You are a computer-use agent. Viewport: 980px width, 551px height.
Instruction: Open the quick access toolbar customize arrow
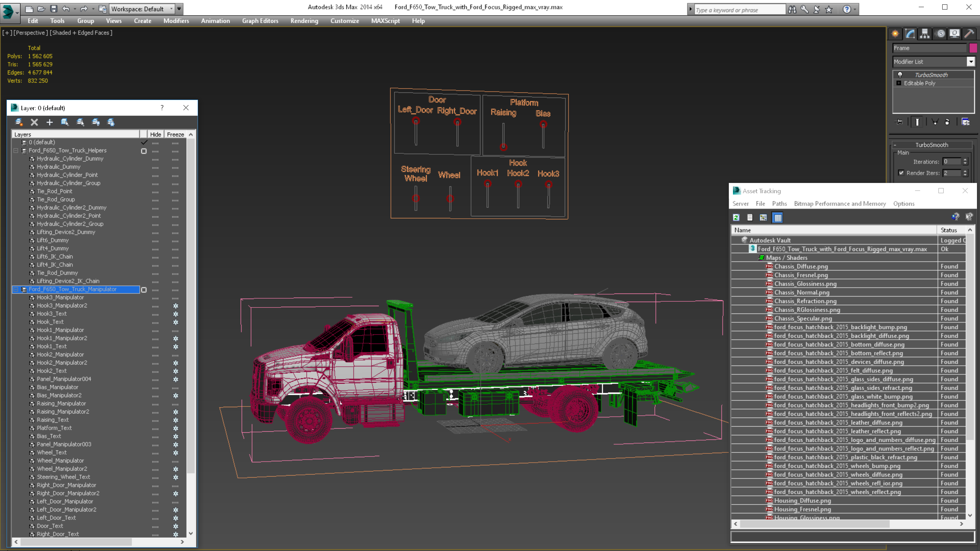point(179,9)
